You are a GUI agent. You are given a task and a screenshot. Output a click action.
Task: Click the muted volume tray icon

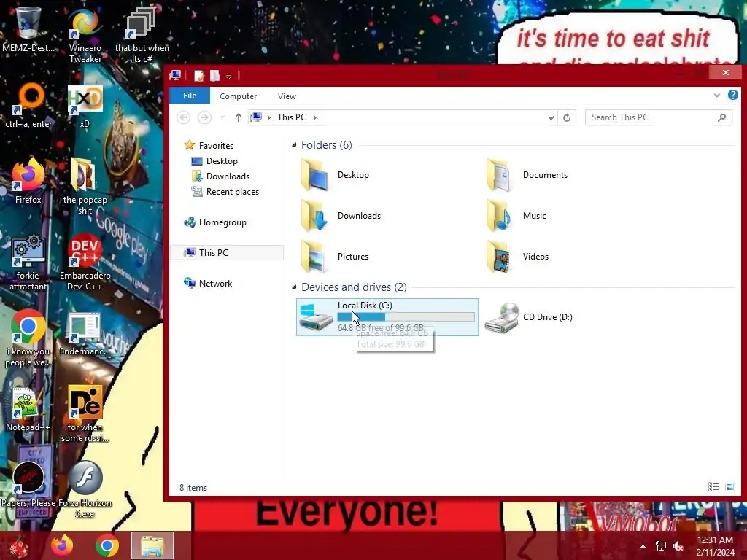click(x=678, y=546)
